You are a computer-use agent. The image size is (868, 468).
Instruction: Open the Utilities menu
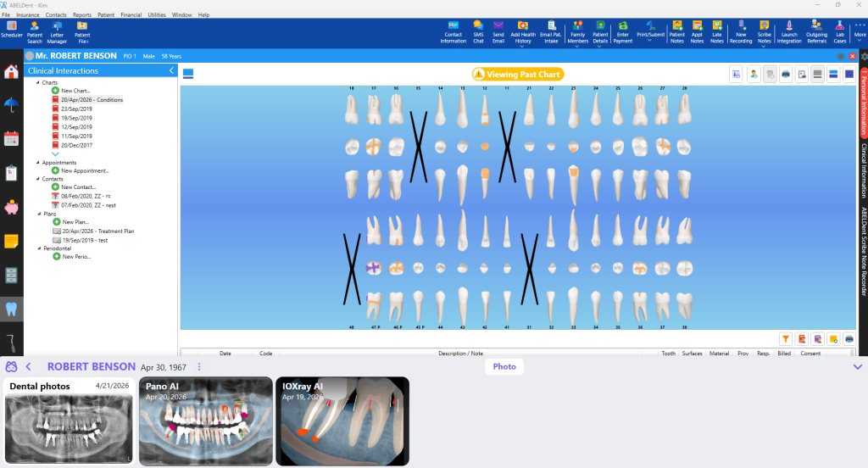click(157, 15)
